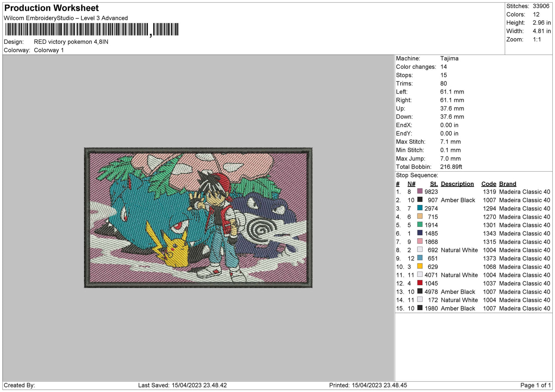The height and width of the screenshot is (392, 555).
Task: Click the Height value 2.96 in
Action: coord(542,23)
